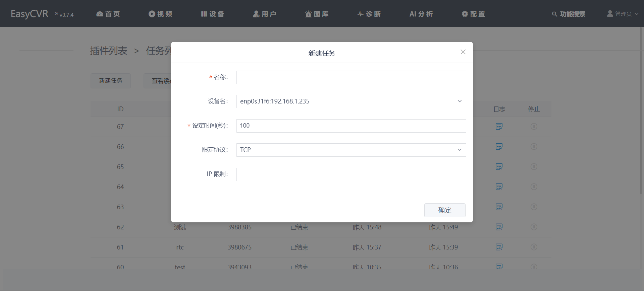Click the log icon for task 65
Screen dimensions: 644x291
[x=499, y=167]
